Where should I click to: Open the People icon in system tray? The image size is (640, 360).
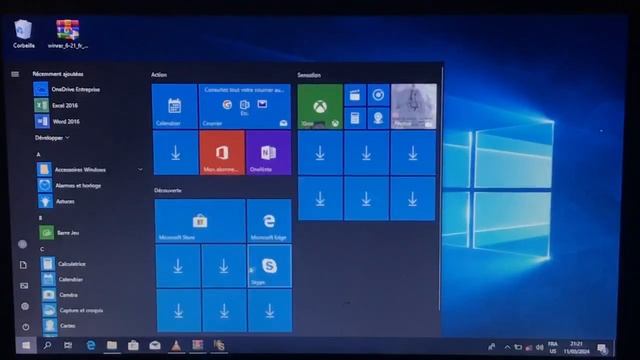491,347
